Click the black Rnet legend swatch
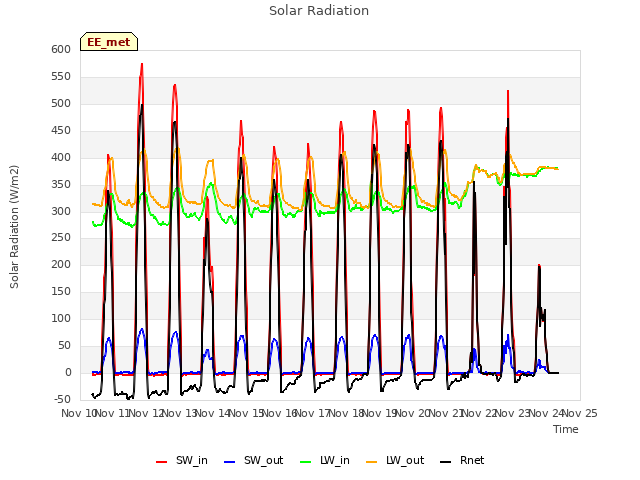Screen dimensions: 640x480 pyautogui.click(x=446, y=462)
